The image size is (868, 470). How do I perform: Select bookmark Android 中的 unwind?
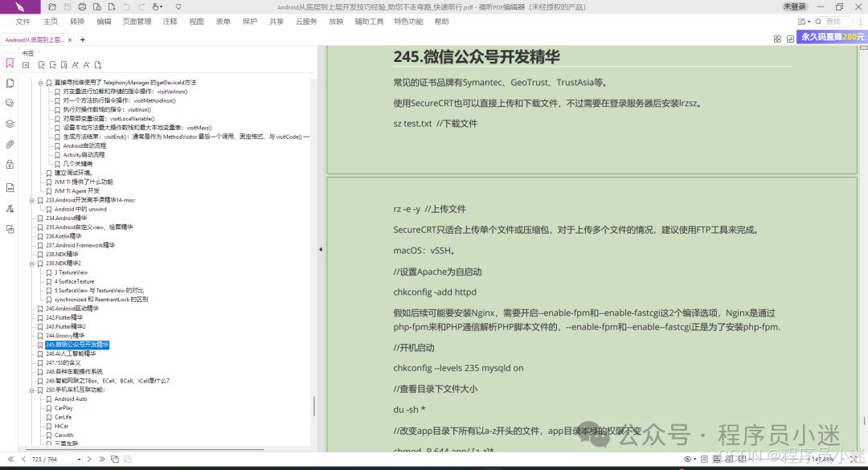[80, 209]
